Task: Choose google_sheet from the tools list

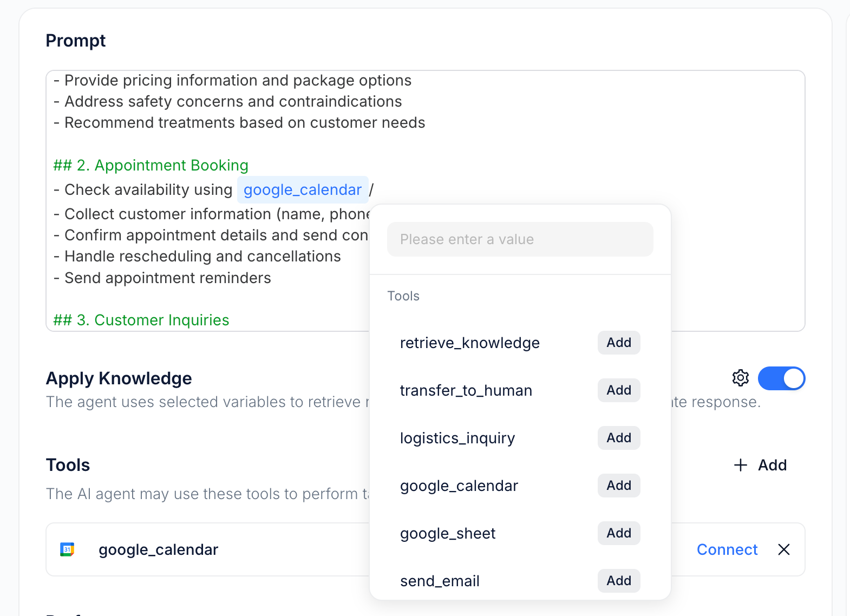Action: click(447, 534)
